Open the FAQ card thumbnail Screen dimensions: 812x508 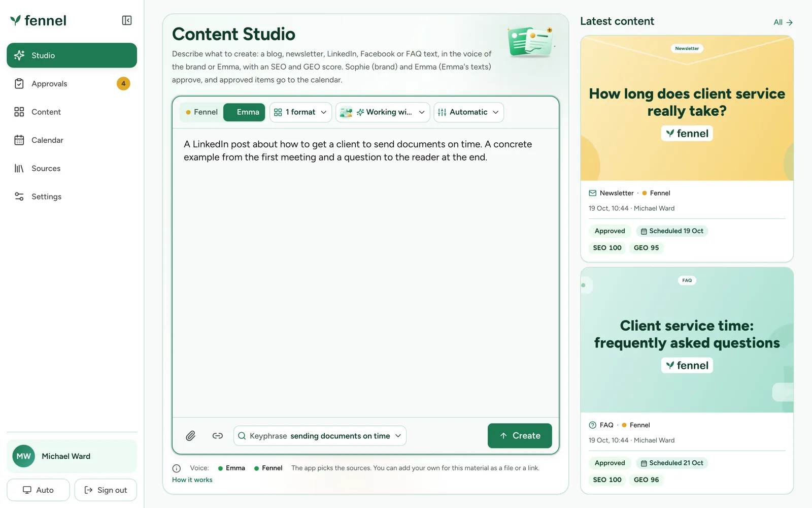click(687, 340)
